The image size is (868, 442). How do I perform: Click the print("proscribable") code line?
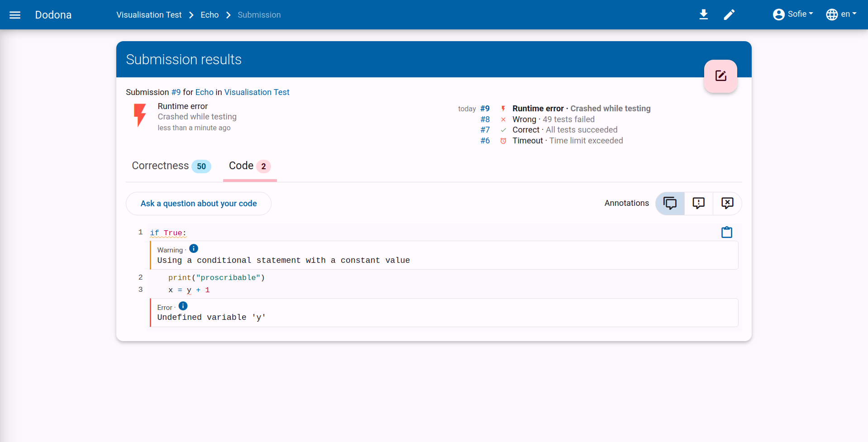[x=216, y=278]
